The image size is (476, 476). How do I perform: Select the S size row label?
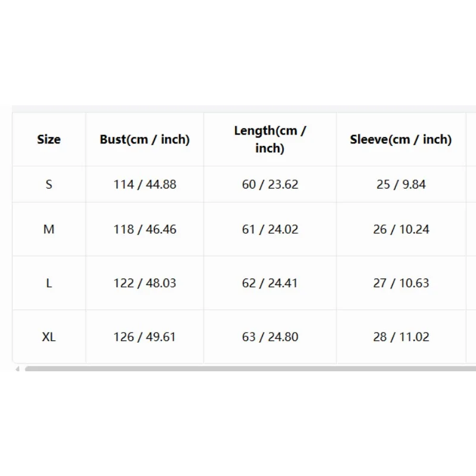pyautogui.click(x=49, y=184)
